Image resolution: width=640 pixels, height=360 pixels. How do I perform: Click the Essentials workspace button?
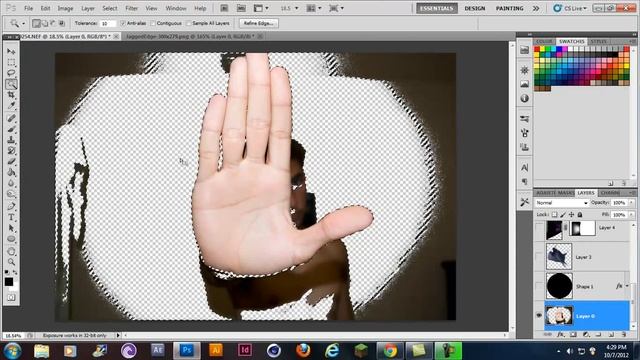pos(437,8)
